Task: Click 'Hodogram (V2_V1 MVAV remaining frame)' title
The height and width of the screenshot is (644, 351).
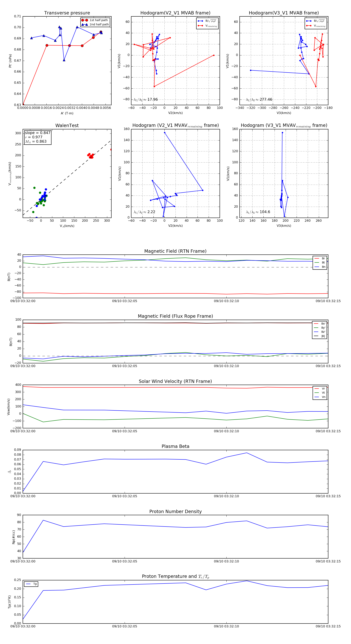Action: point(175,125)
